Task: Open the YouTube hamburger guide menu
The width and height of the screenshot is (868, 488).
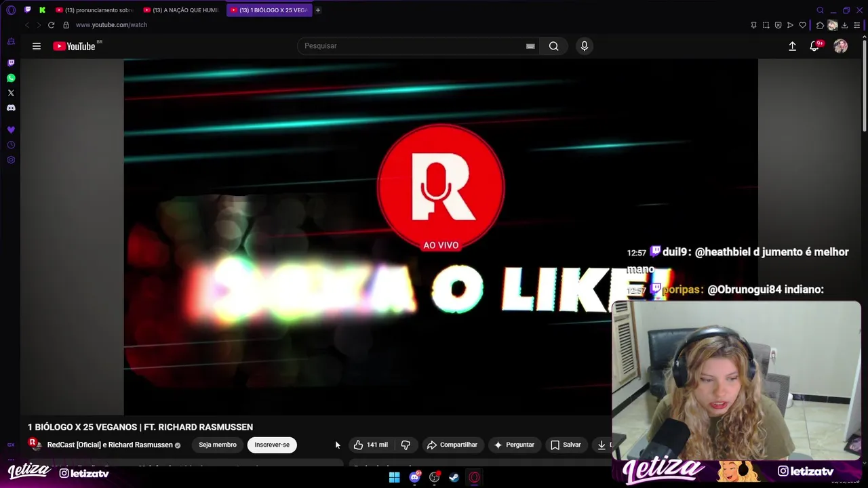Action: click(37, 46)
